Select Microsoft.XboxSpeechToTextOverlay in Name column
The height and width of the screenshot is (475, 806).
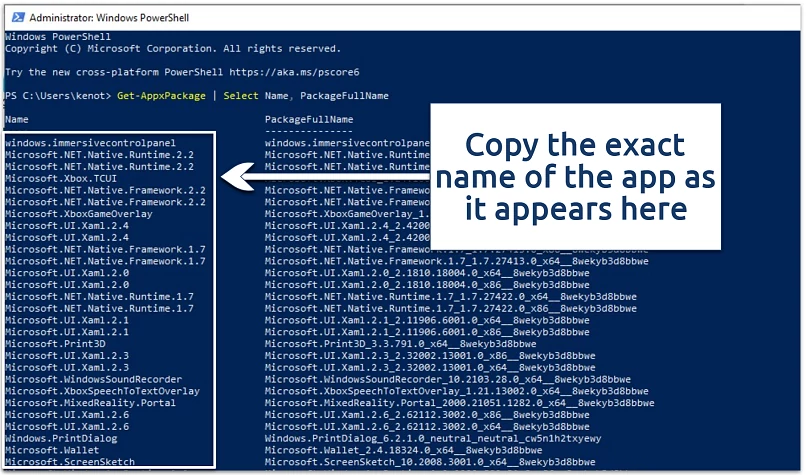click(x=102, y=392)
